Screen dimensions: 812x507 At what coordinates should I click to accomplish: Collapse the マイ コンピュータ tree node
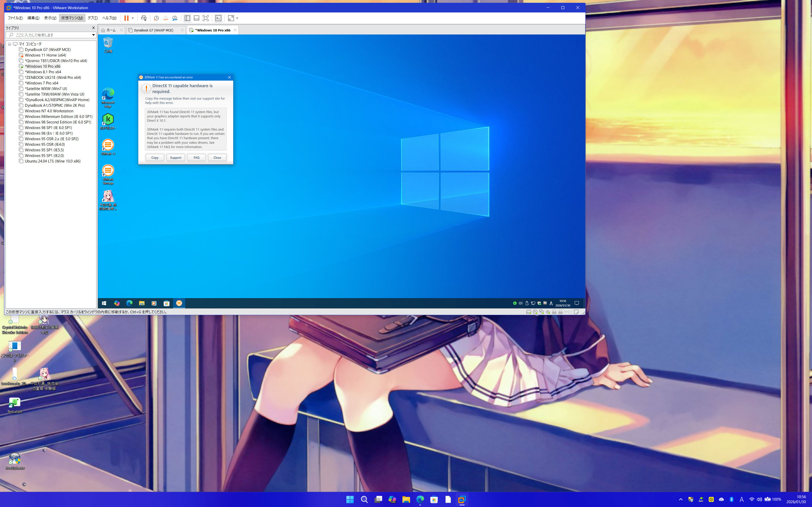[10, 44]
